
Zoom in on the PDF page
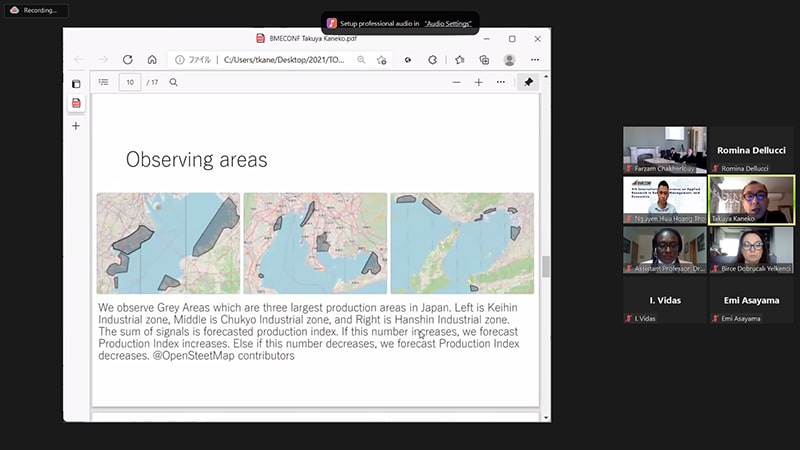(478, 82)
